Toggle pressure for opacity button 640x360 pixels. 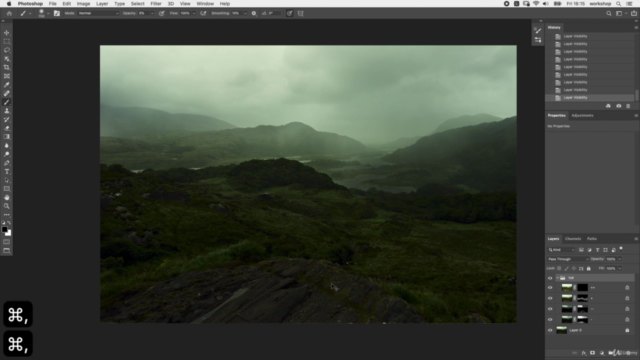click(162, 13)
